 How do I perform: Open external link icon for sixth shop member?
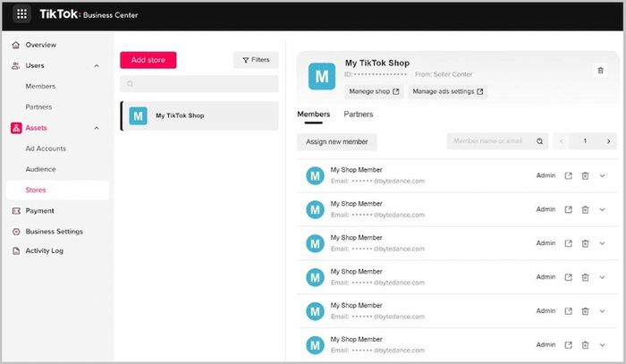click(568, 345)
